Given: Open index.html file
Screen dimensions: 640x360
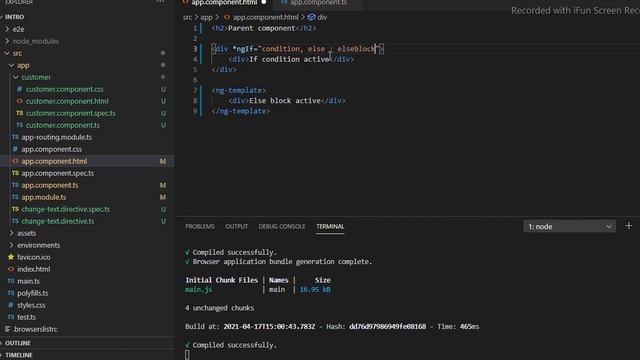Looking at the screenshot, I should pyautogui.click(x=33, y=269).
